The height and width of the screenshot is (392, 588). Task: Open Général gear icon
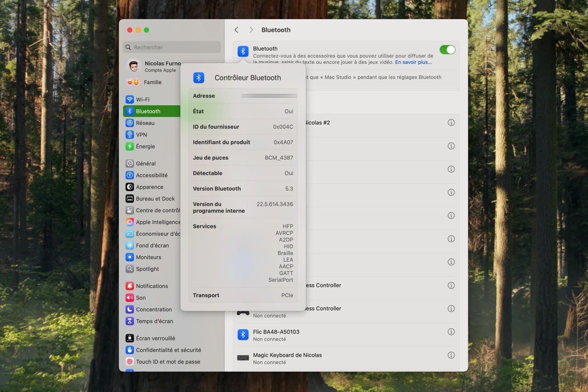pos(130,163)
